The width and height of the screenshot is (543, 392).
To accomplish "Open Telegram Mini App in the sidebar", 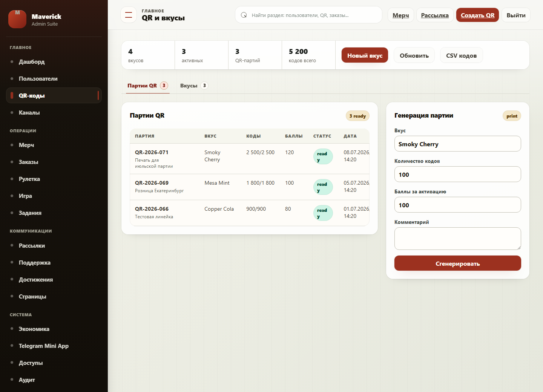I will point(54,346).
